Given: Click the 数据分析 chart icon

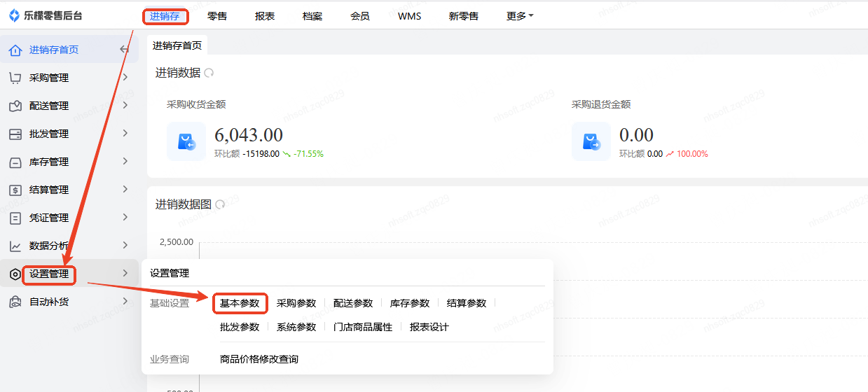Looking at the screenshot, I should point(15,246).
